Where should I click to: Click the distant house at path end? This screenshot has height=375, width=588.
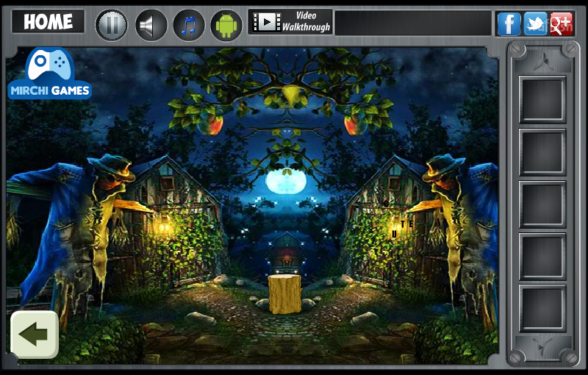(287, 253)
